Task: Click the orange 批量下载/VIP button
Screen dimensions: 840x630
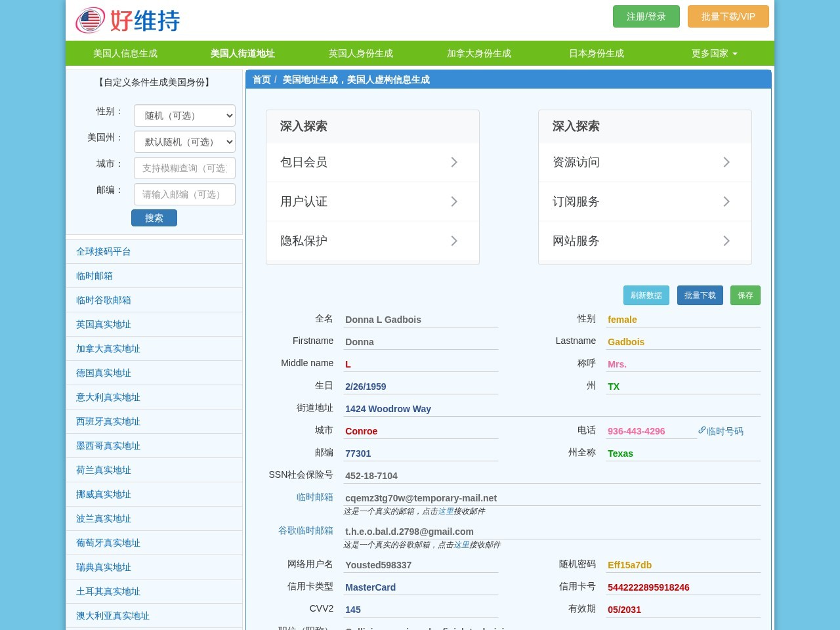Action: click(x=728, y=16)
